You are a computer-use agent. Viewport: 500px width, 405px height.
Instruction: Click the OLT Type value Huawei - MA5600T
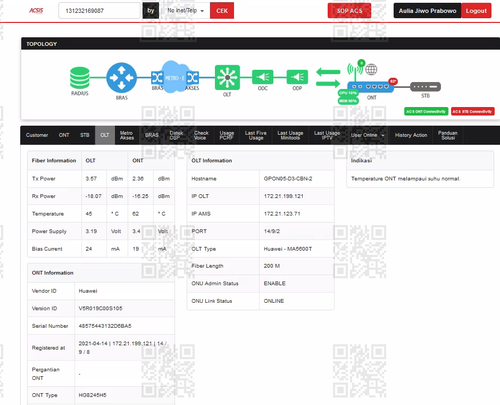click(x=288, y=249)
